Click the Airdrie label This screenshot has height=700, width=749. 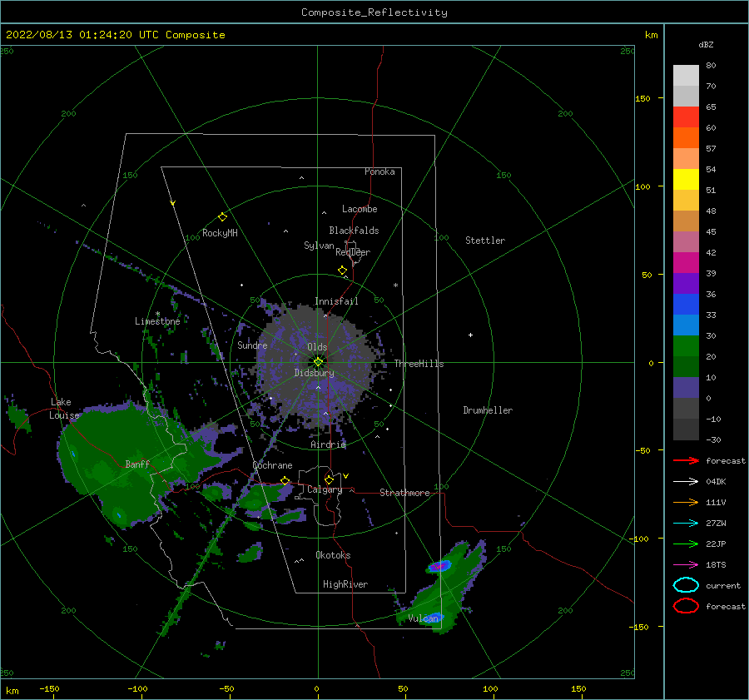(328, 444)
